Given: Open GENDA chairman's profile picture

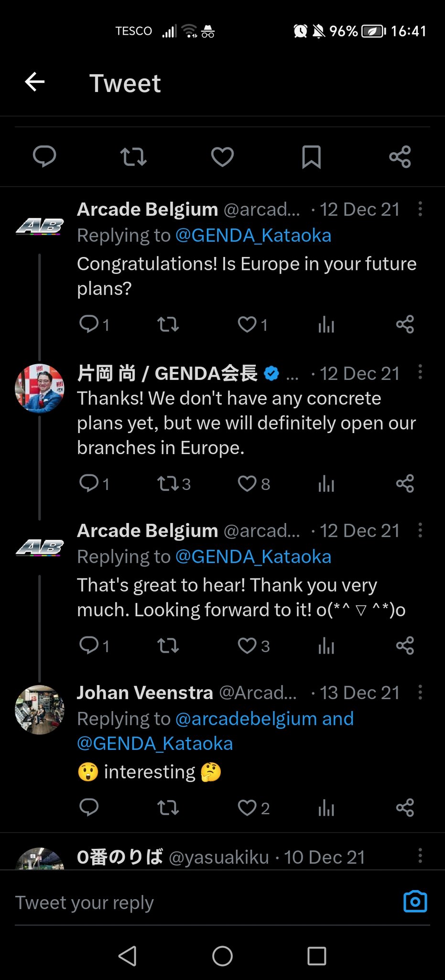Looking at the screenshot, I should [x=40, y=388].
